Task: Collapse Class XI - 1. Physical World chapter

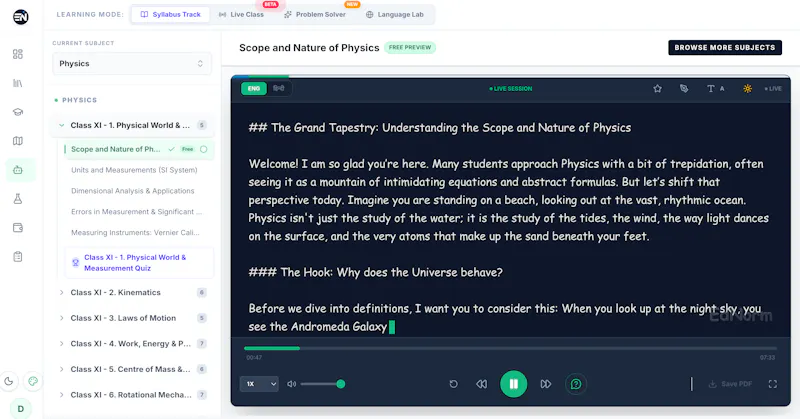Action: [x=132, y=126]
